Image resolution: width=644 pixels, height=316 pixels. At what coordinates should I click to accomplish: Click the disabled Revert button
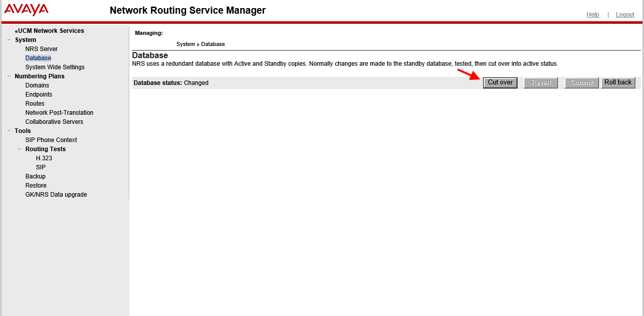pyautogui.click(x=541, y=82)
